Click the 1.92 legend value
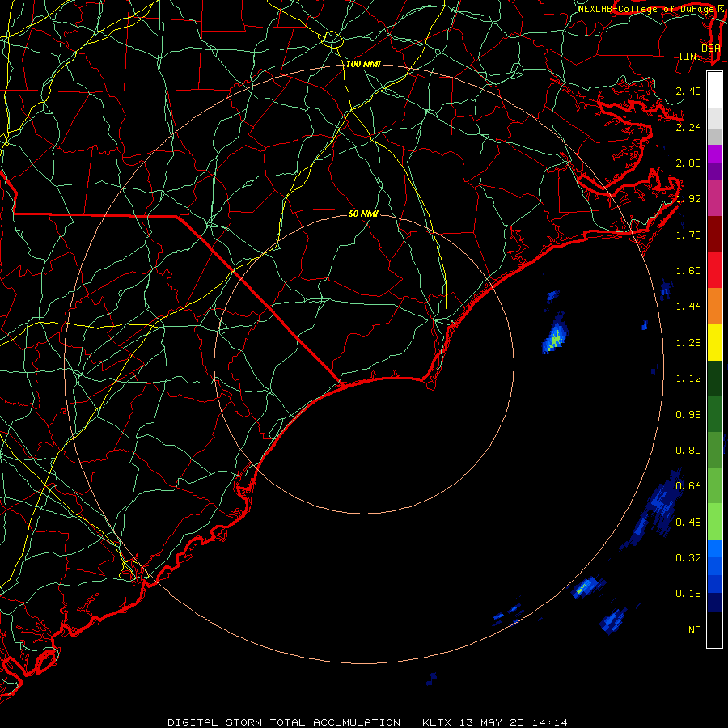728x728 pixels. coord(688,199)
